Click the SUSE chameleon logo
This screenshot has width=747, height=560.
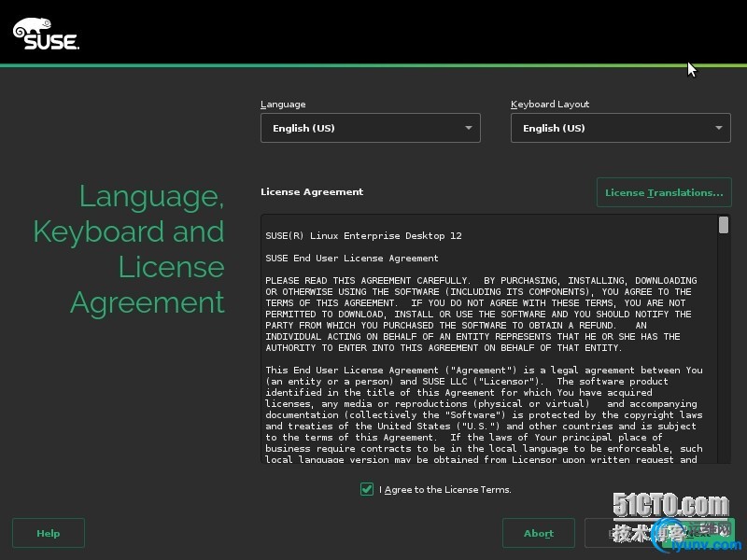46,34
